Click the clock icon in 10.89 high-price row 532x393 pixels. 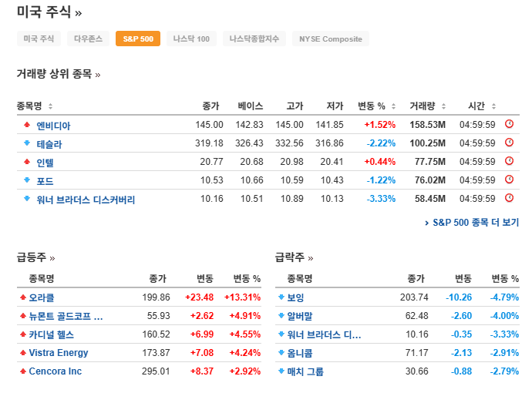click(x=510, y=198)
